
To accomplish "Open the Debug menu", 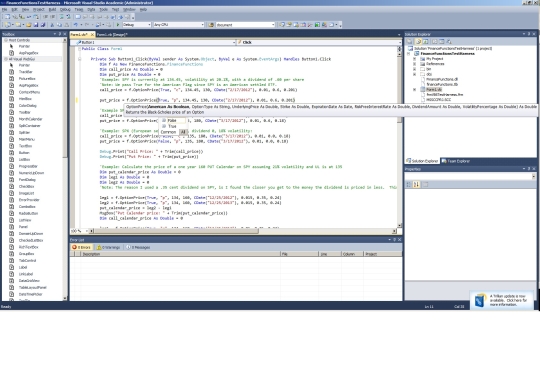I will (x=65, y=10).
